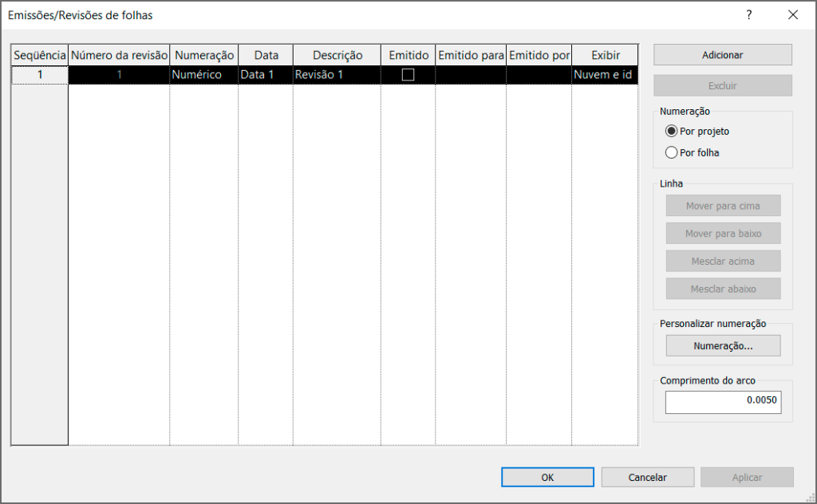
Task: Select the "Por projeto" numbering option
Action: tap(671, 131)
